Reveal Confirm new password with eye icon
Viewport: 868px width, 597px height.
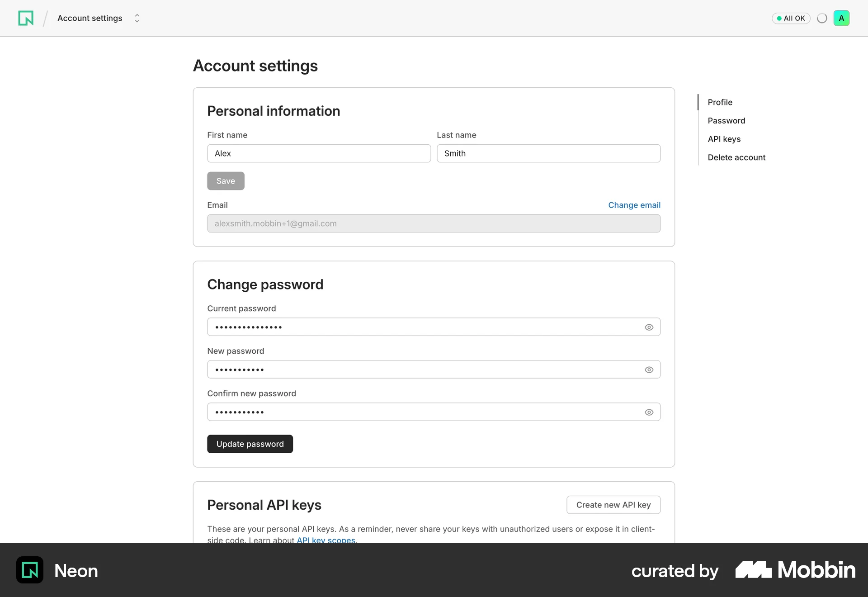pos(649,412)
